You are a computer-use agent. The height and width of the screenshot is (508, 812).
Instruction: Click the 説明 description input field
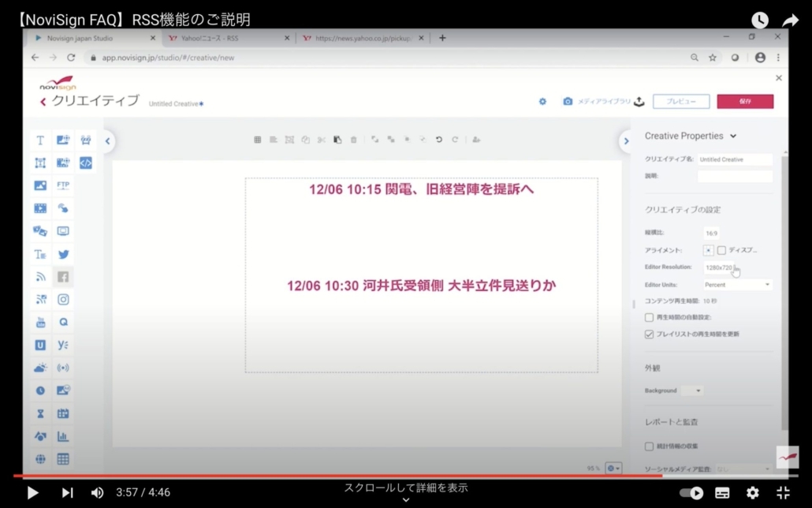[735, 176]
